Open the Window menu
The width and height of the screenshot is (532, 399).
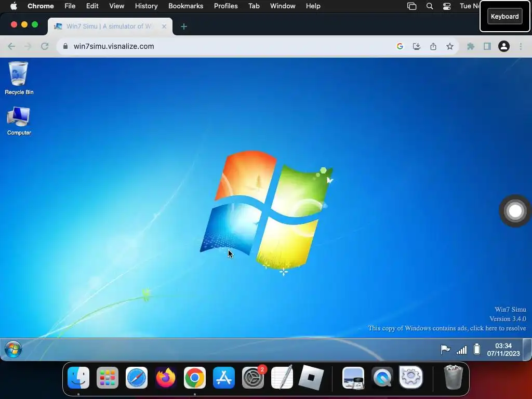283,6
